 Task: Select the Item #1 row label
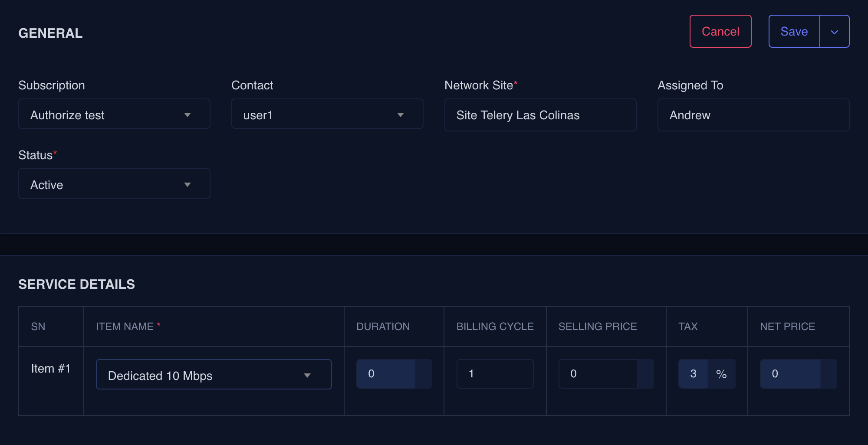point(51,369)
